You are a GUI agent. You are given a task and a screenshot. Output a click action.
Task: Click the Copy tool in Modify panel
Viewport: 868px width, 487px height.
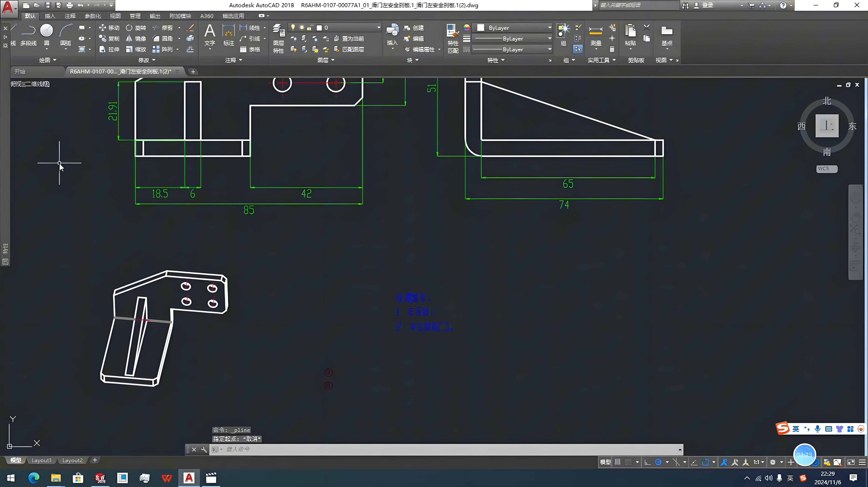[109, 38]
